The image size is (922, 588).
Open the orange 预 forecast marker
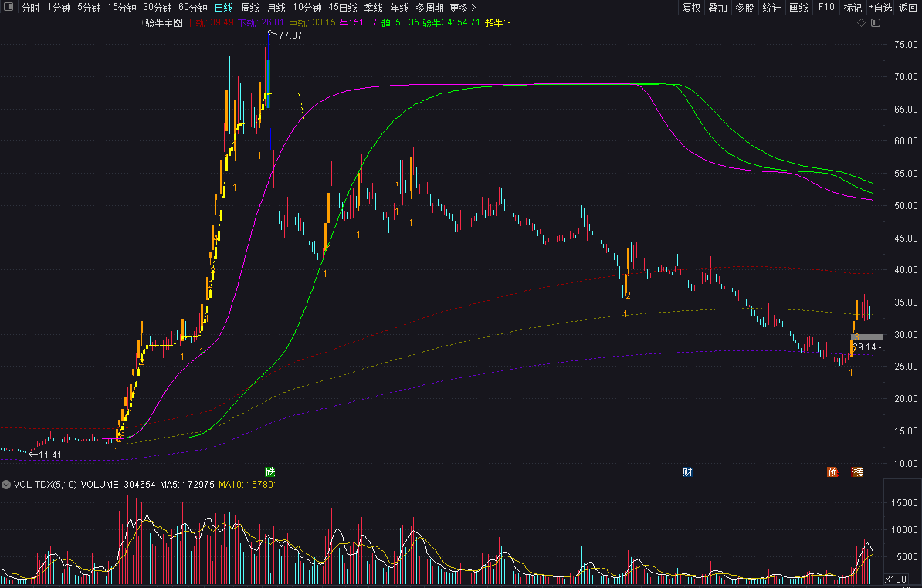(x=832, y=471)
